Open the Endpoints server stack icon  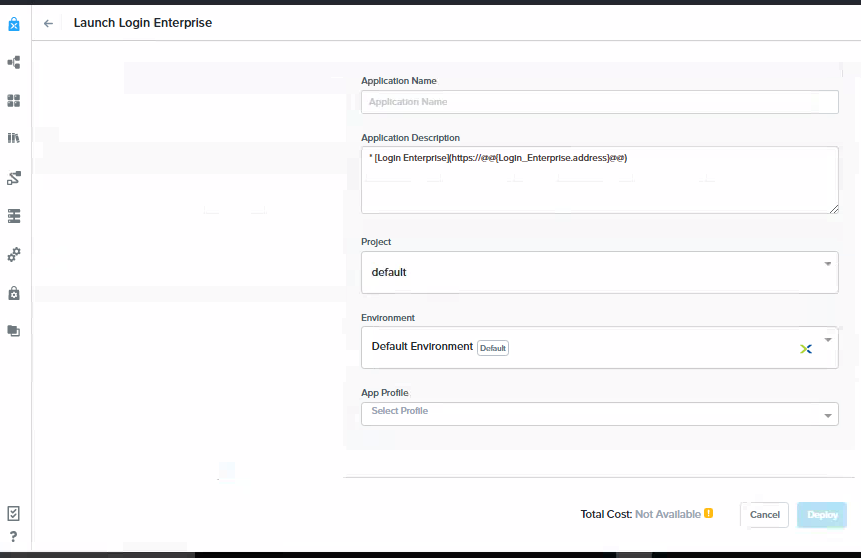click(14, 216)
